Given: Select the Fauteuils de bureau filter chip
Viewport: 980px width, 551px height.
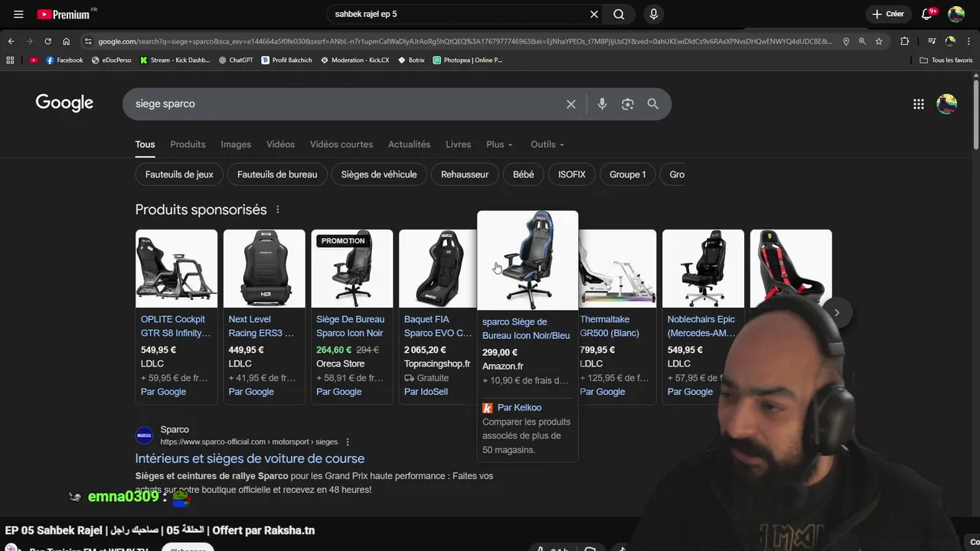Looking at the screenshot, I should click(277, 174).
